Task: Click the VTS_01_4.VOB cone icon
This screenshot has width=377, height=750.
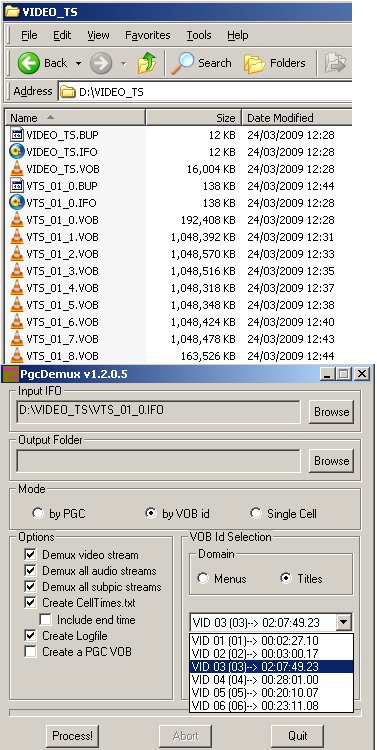Action: (x=17, y=288)
